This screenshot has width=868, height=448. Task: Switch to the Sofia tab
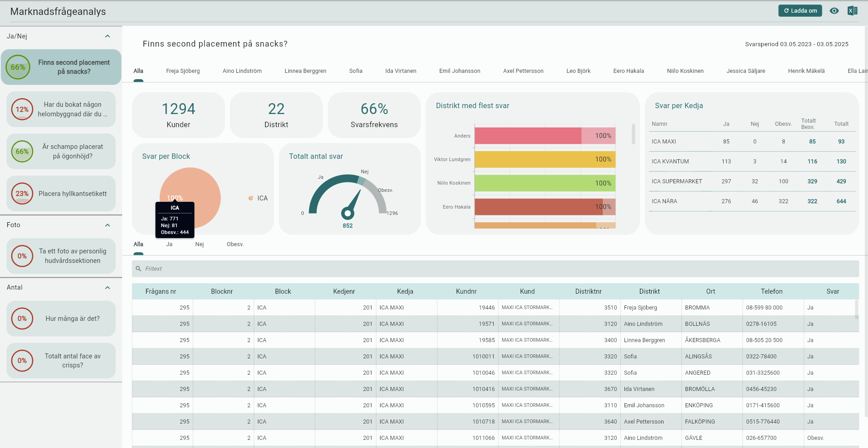356,71
